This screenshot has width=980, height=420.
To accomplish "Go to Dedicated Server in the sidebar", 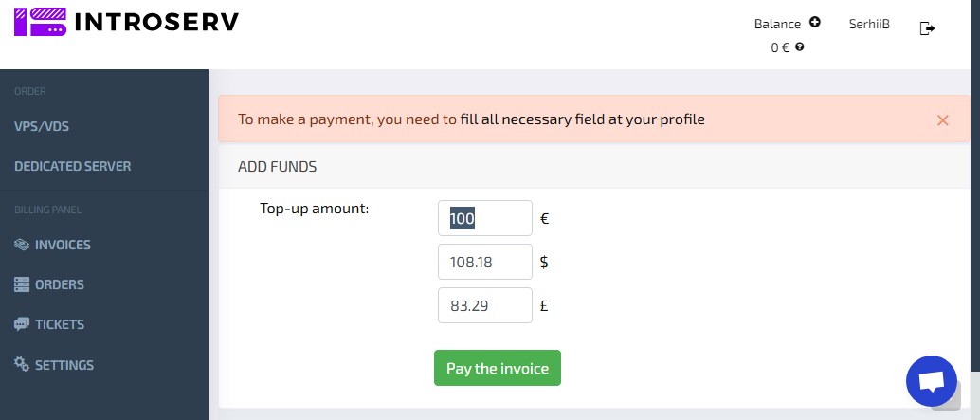I will click(73, 166).
